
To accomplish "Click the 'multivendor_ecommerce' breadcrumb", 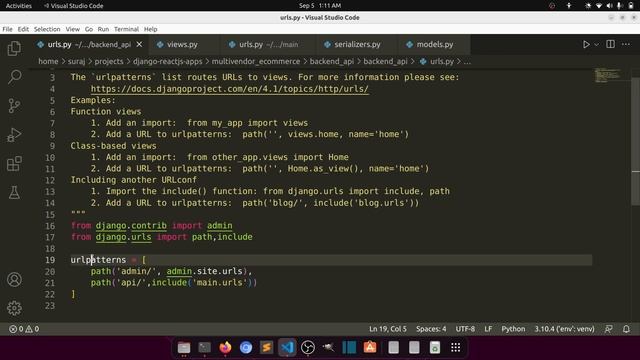I will tap(256, 61).
